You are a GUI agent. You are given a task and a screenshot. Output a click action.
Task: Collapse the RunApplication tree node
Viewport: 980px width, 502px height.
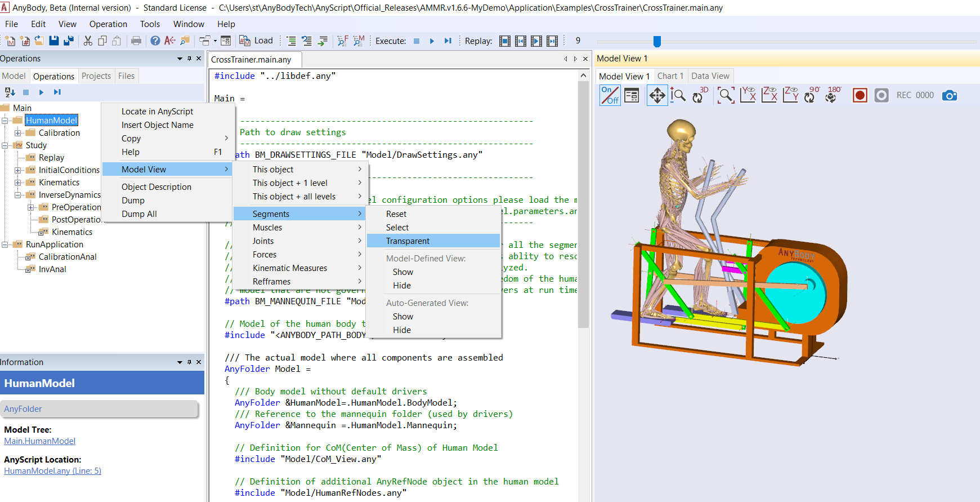click(x=5, y=245)
